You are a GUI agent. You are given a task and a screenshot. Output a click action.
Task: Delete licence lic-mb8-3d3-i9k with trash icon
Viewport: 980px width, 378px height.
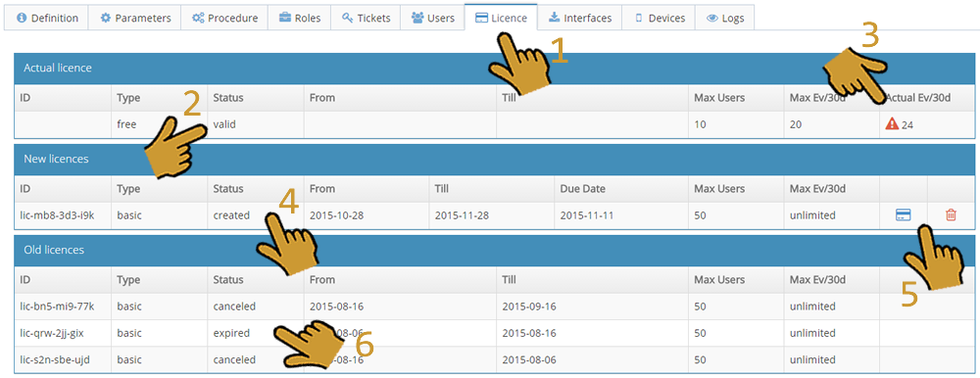951,214
